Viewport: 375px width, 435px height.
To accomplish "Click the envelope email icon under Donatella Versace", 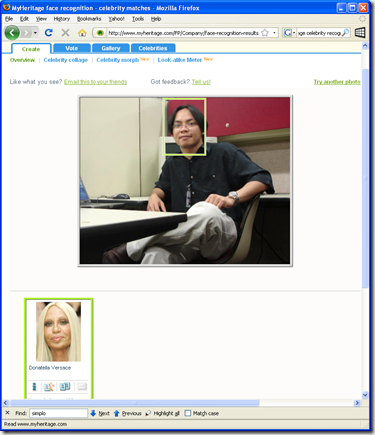I will coord(82,387).
